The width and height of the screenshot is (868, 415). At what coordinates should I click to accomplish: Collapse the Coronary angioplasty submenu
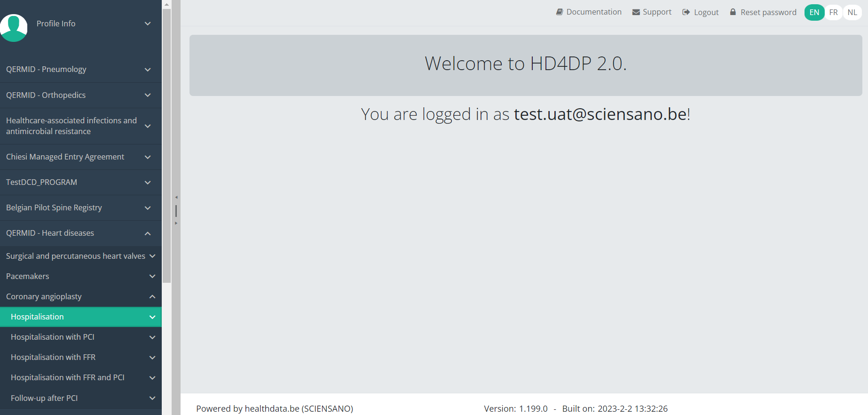click(152, 296)
